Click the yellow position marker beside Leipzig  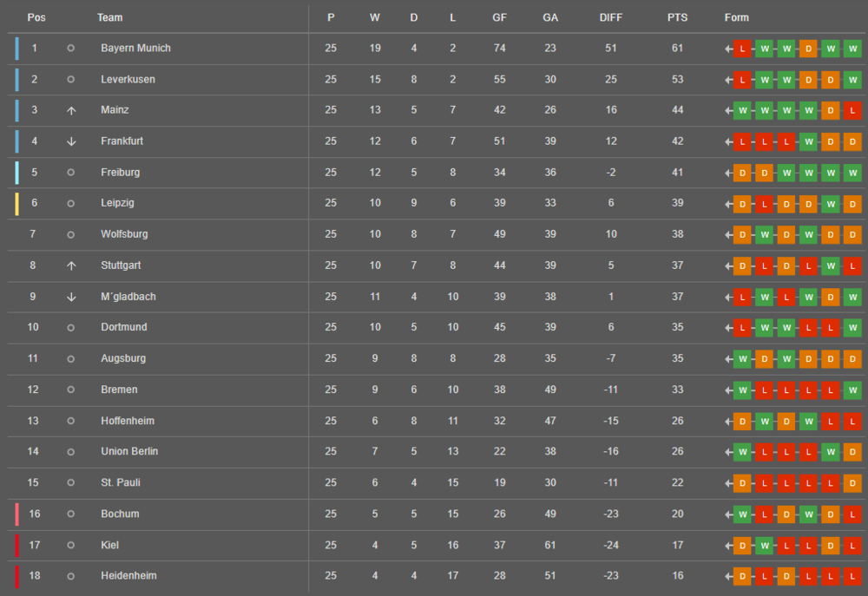click(16, 204)
